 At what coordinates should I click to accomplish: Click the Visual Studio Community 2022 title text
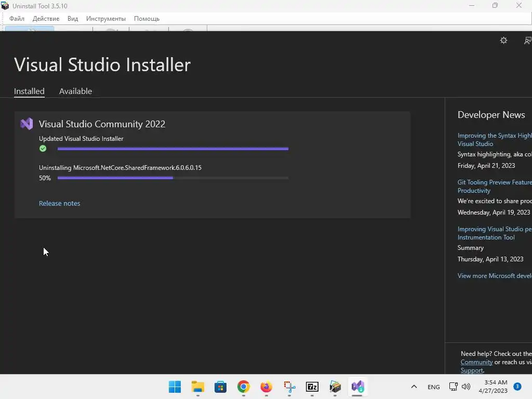102,124
